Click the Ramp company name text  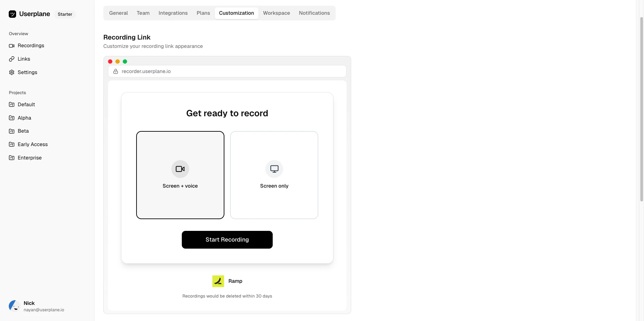pos(235,281)
